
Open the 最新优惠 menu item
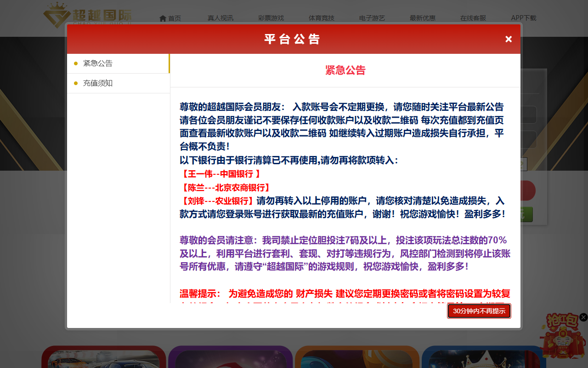point(423,18)
